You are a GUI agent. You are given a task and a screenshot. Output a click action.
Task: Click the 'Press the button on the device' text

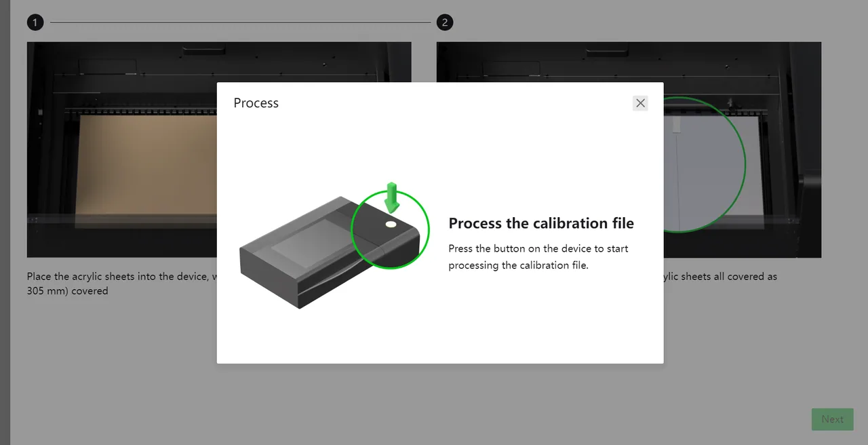pyautogui.click(x=538, y=257)
